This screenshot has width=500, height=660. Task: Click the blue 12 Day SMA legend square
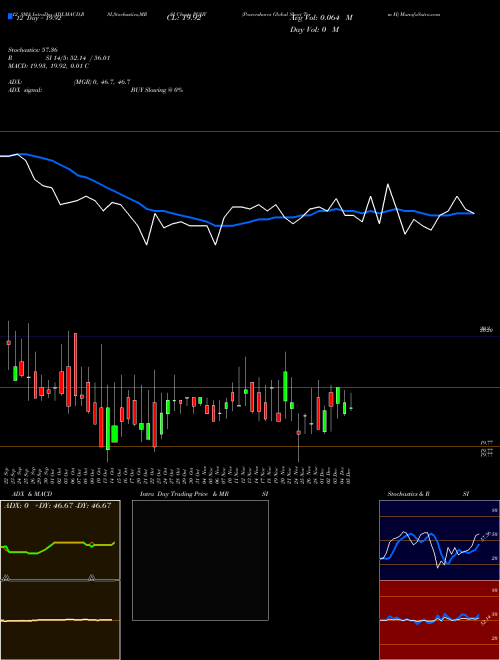click(x=10, y=16)
